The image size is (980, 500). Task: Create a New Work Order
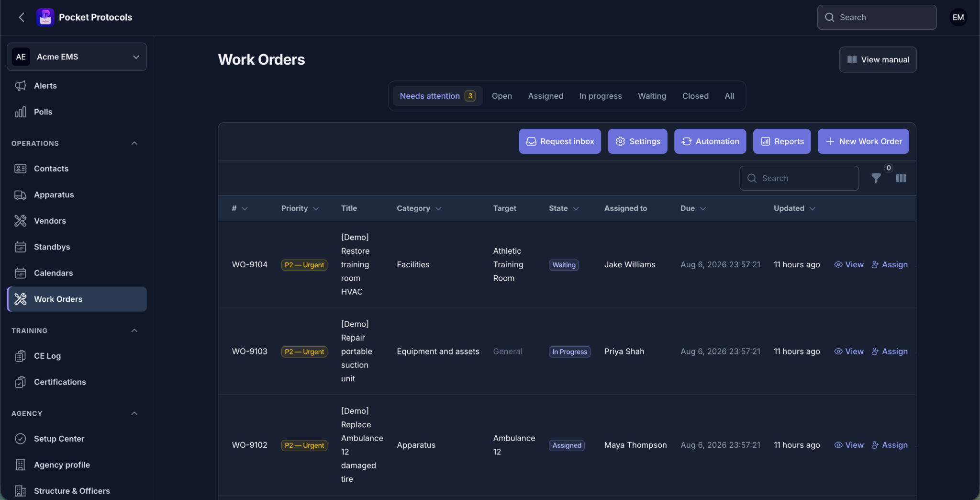863,141
